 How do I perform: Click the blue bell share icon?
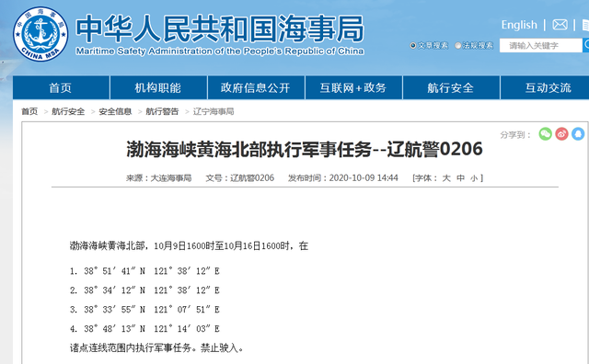click(x=578, y=133)
